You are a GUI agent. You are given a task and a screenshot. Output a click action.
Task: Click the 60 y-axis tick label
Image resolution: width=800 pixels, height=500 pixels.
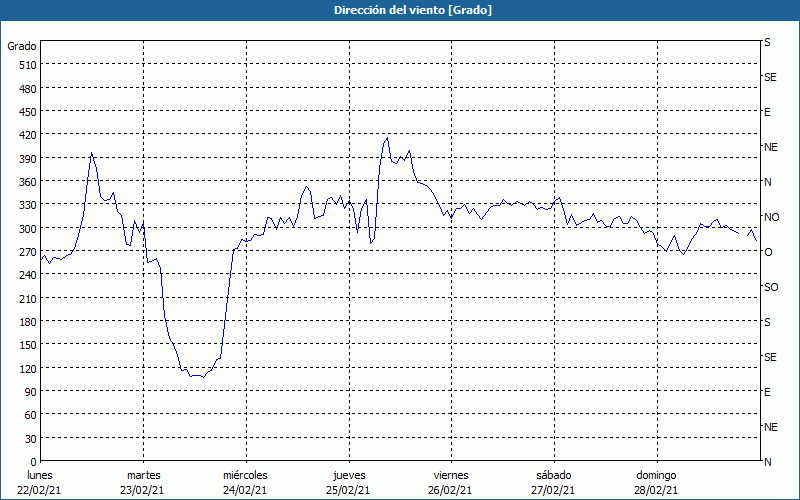pyautogui.click(x=31, y=415)
